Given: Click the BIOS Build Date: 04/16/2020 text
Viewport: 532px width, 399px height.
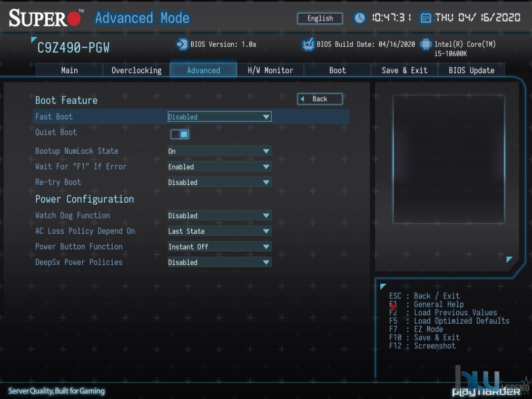Looking at the screenshot, I should point(366,44).
